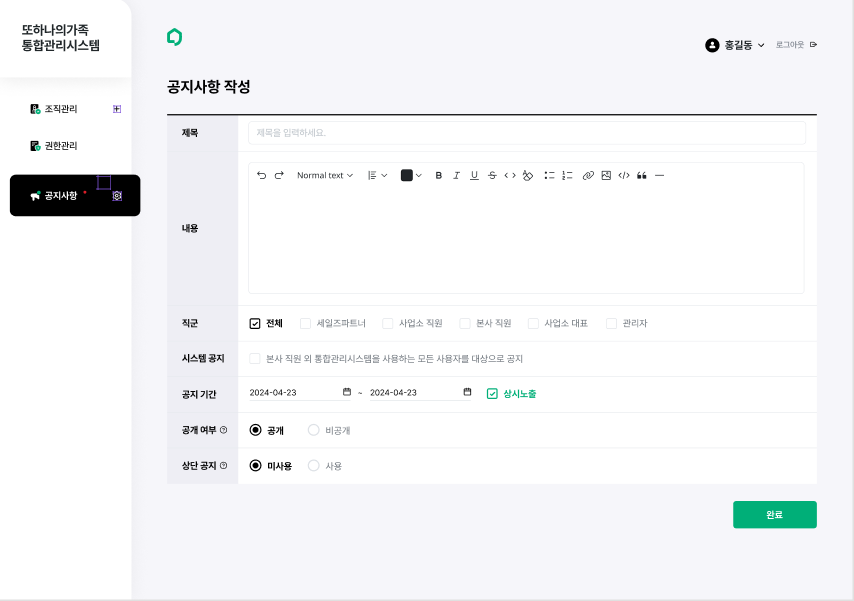
Task: Toggle the 상시노출 checkbox
Action: click(x=492, y=393)
